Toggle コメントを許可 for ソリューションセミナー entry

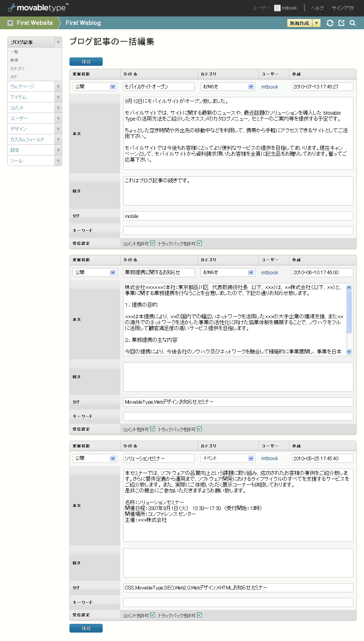click(153, 615)
